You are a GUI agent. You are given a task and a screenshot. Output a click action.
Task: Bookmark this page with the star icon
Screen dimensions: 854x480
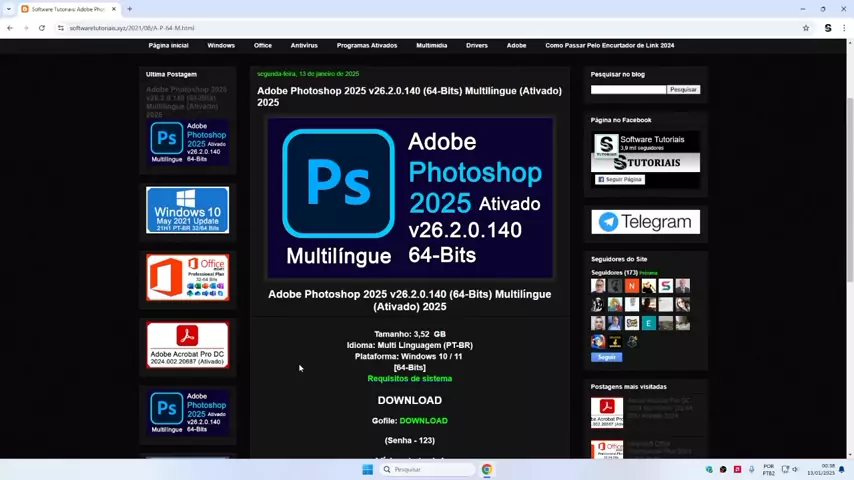(806, 28)
